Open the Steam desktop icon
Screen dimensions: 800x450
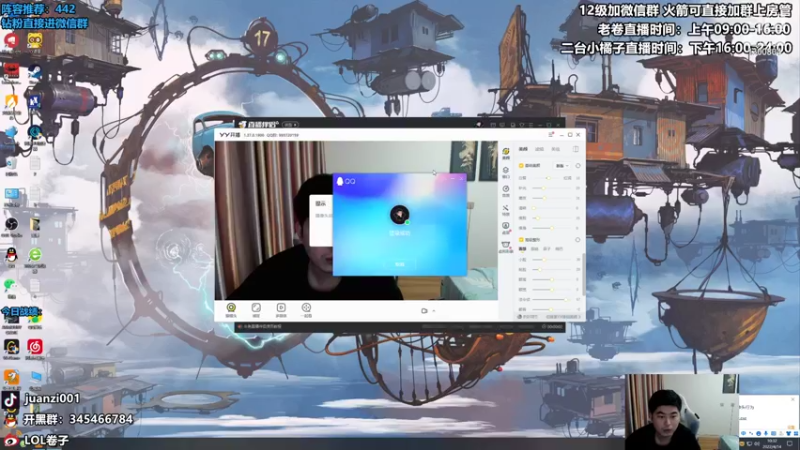(x=35, y=71)
